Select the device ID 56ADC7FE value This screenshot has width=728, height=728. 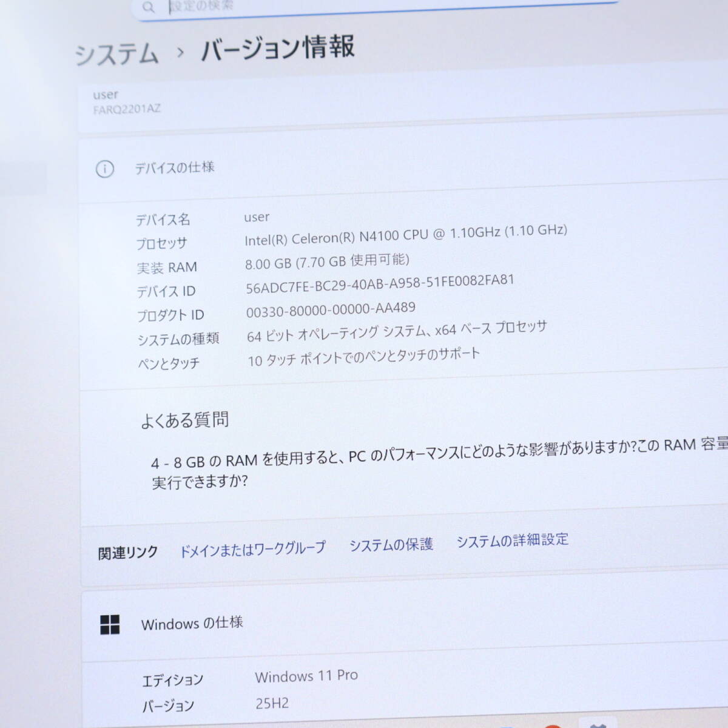(380, 284)
